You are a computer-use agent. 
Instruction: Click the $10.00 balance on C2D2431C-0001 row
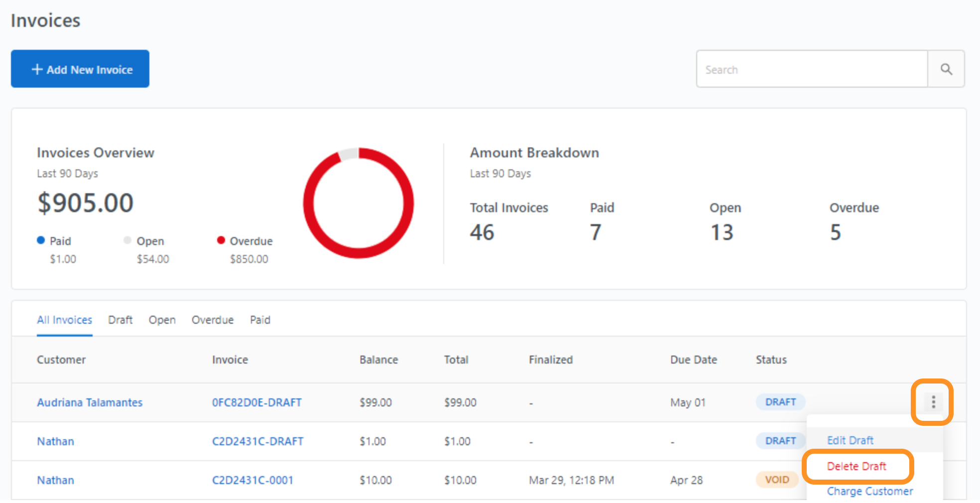pos(375,480)
